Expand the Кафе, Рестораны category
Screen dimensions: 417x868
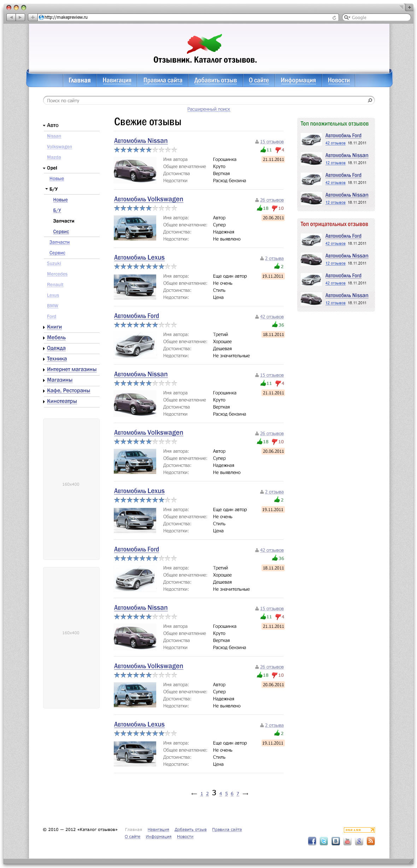point(44,391)
